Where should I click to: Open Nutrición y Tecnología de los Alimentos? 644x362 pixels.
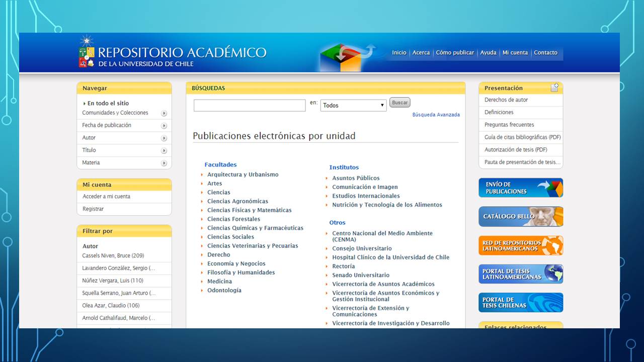(x=387, y=205)
